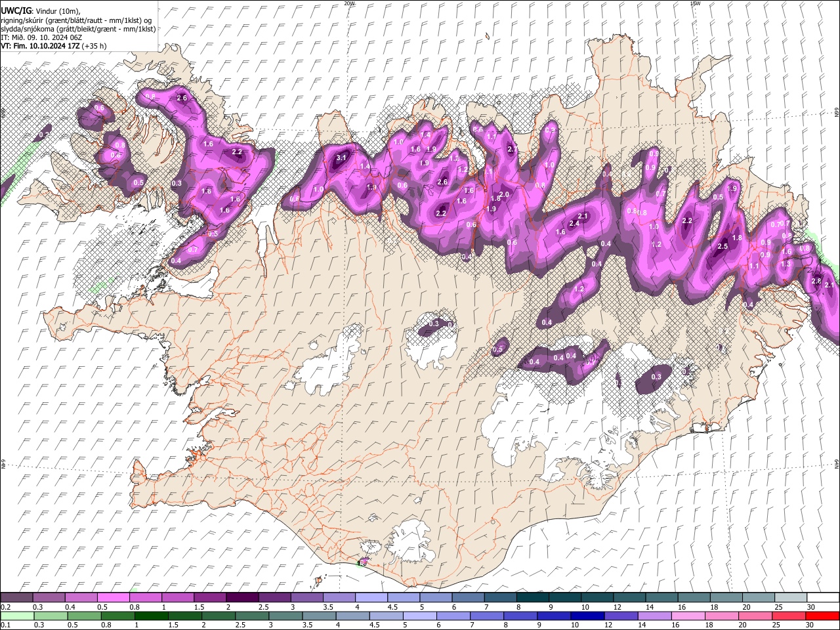The height and width of the screenshot is (630, 840).
Task: Click the 0.2 label in the snow legend
Action: pyautogui.click(x=5, y=607)
